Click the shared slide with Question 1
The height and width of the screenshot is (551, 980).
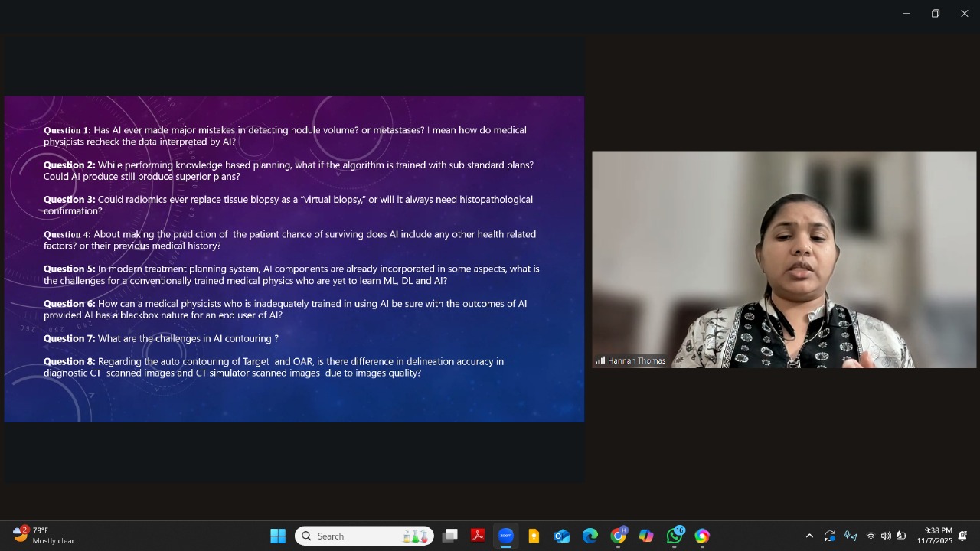(294, 259)
